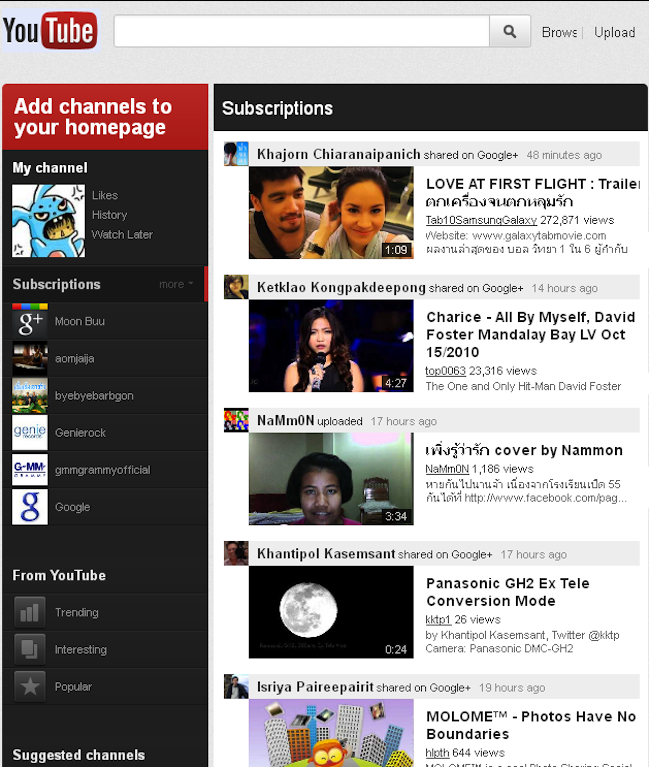This screenshot has height=767, width=649.
Task: Click the 48 minutes ago timestamp
Action: tap(564, 155)
